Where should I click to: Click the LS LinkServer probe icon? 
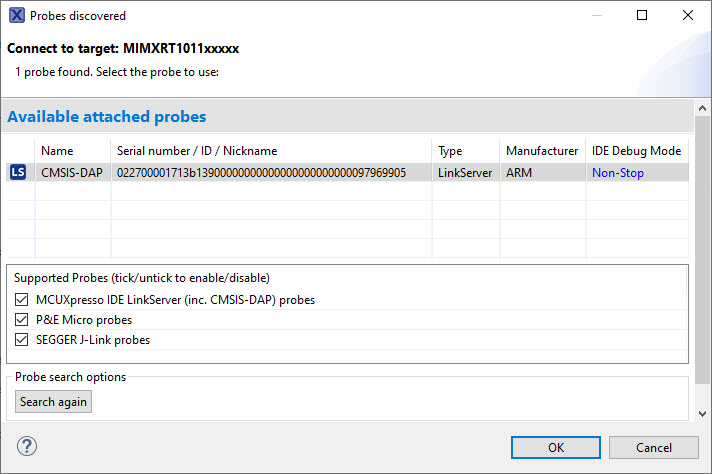(x=18, y=172)
